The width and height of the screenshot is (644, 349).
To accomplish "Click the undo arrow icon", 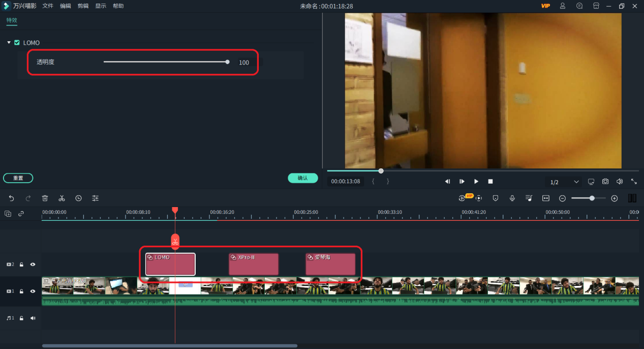I will click(x=12, y=198).
